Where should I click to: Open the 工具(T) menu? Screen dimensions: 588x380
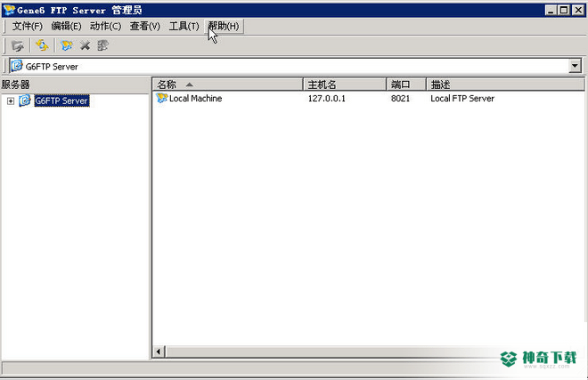coord(184,26)
